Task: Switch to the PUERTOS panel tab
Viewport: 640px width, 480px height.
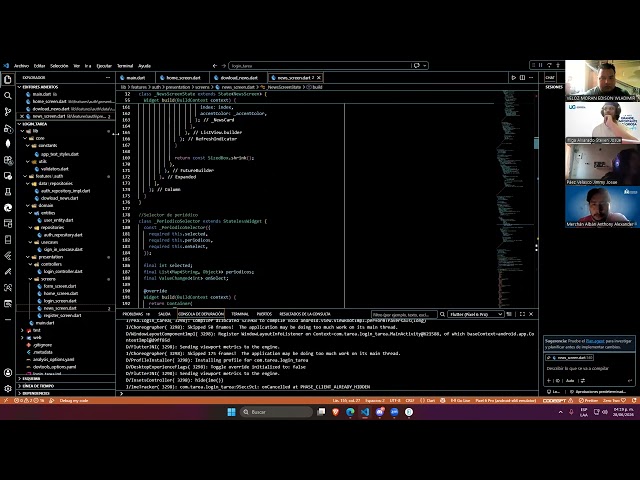Action: point(264,314)
